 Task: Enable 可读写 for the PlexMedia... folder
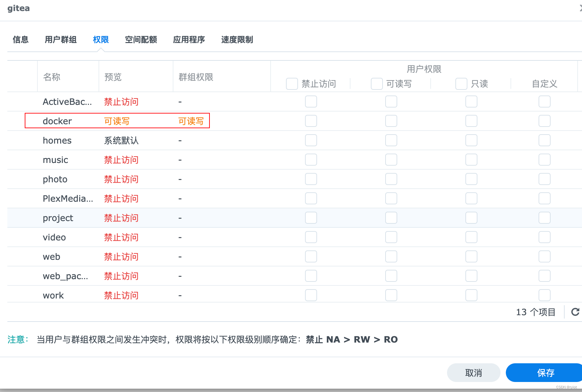point(391,198)
